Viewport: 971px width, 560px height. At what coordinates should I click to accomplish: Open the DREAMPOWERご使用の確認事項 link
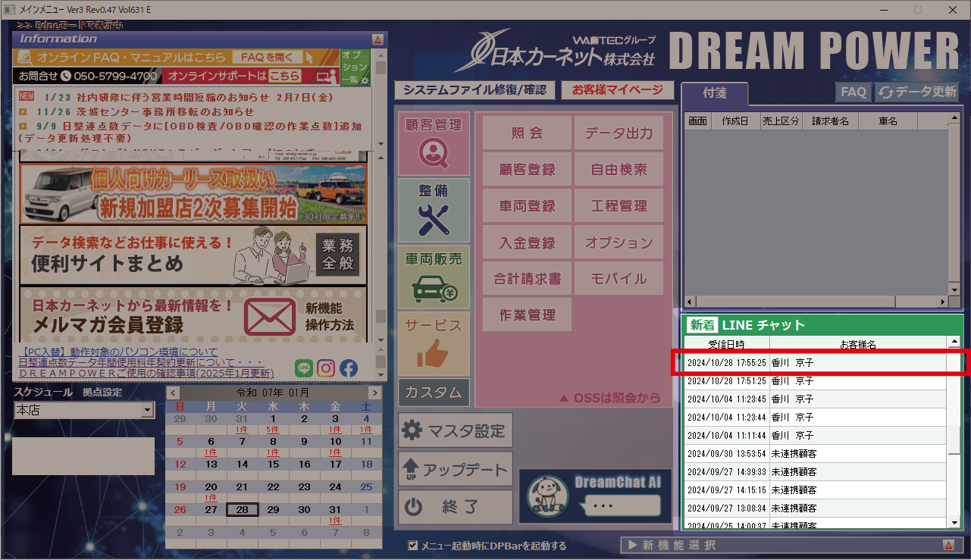pyautogui.click(x=146, y=374)
